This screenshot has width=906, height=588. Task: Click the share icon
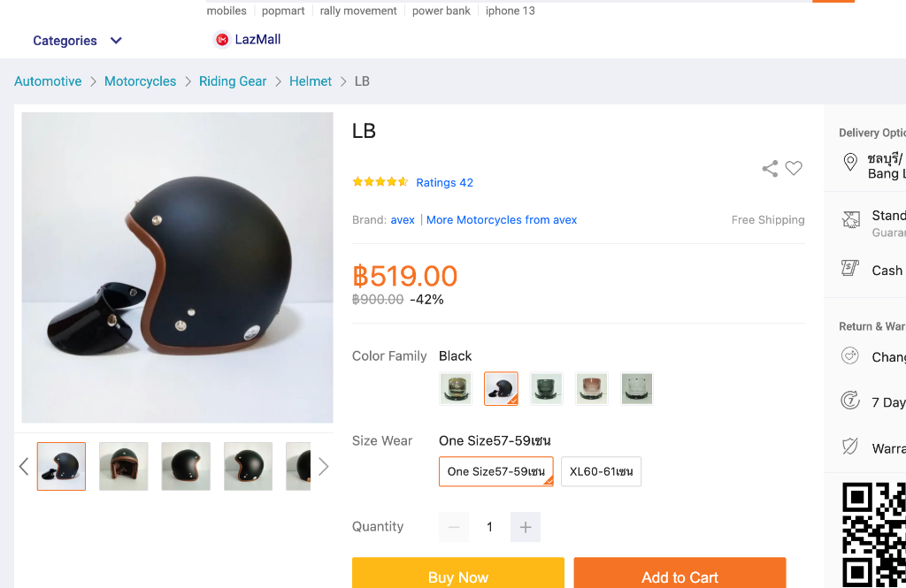pos(770,168)
